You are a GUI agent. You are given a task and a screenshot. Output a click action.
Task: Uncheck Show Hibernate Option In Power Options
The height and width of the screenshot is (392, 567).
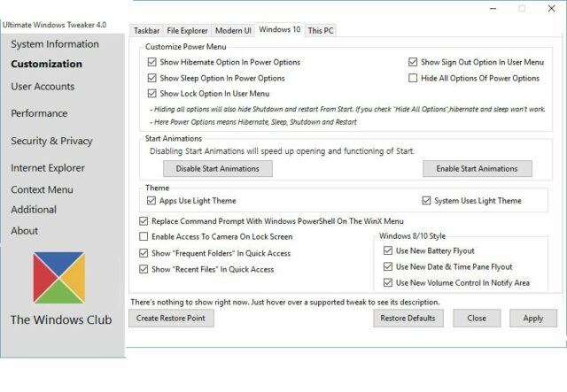click(152, 63)
